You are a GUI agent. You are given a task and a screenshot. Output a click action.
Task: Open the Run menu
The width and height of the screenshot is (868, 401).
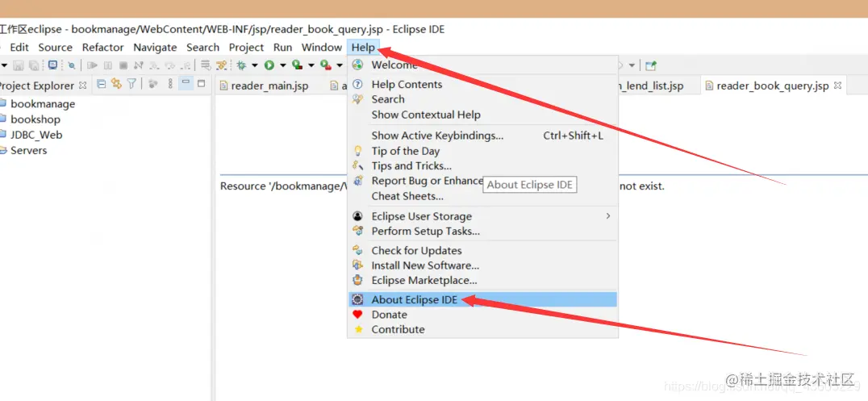283,48
